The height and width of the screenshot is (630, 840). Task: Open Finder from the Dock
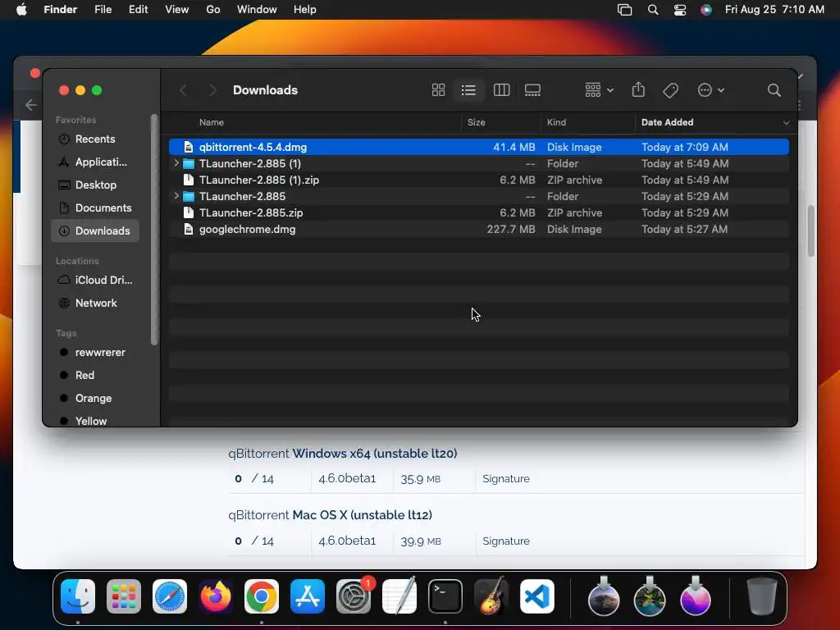(x=78, y=596)
